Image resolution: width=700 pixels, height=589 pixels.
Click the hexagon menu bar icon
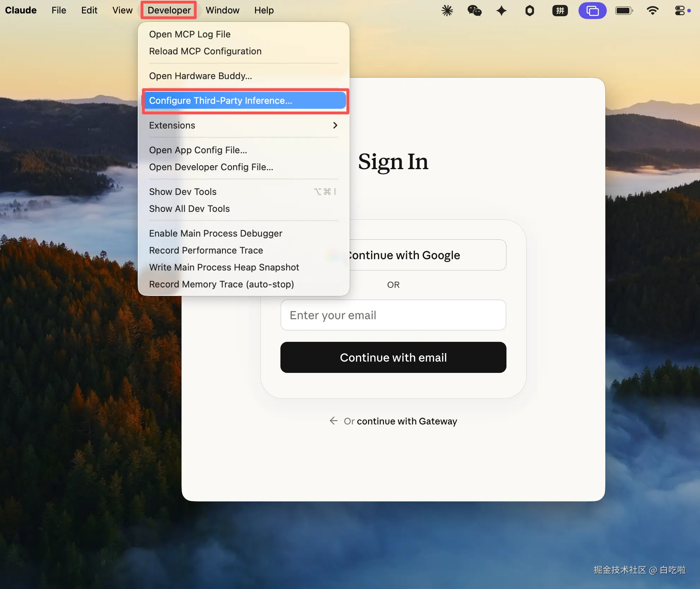click(529, 11)
